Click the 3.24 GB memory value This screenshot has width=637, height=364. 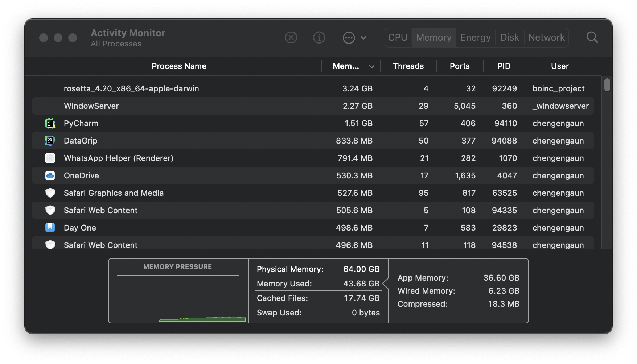pyautogui.click(x=357, y=88)
